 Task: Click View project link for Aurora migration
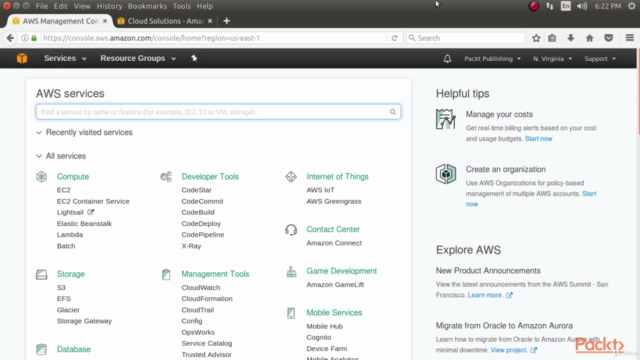[x=509, y=350]
